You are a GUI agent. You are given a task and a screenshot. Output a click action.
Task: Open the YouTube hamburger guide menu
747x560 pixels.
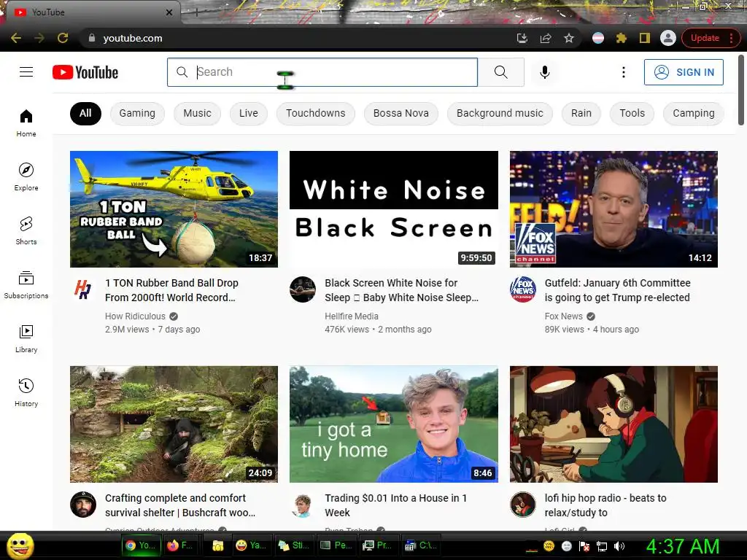26,72
